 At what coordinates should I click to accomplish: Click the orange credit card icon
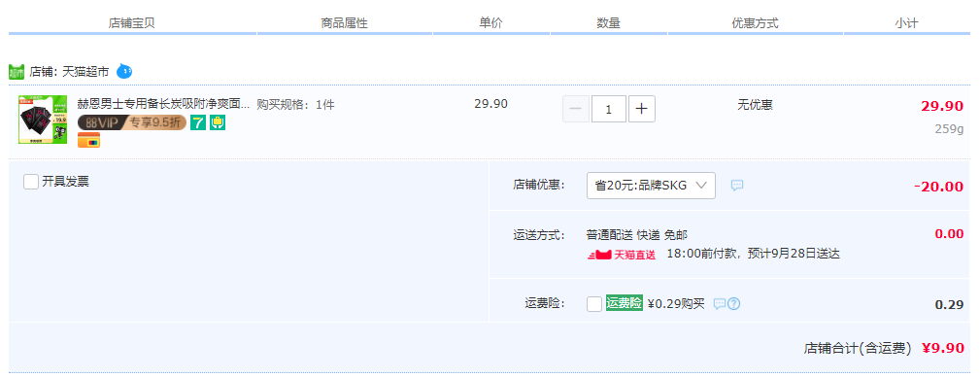[88, 141]
